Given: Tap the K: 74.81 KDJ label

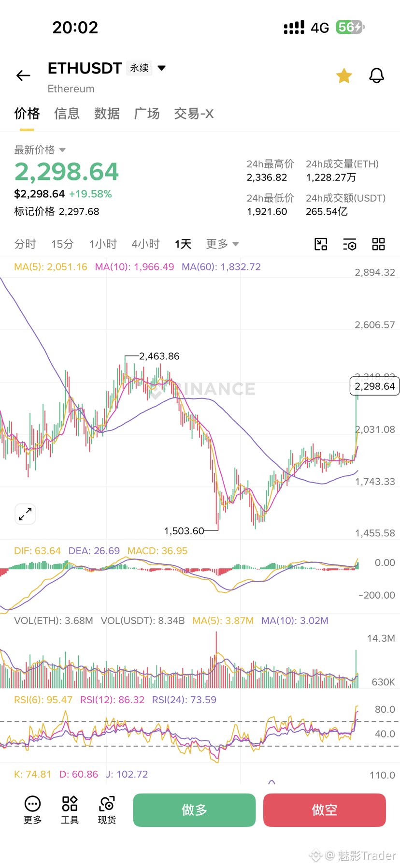Looking at the screenshot, I should [x=33, y=774].
